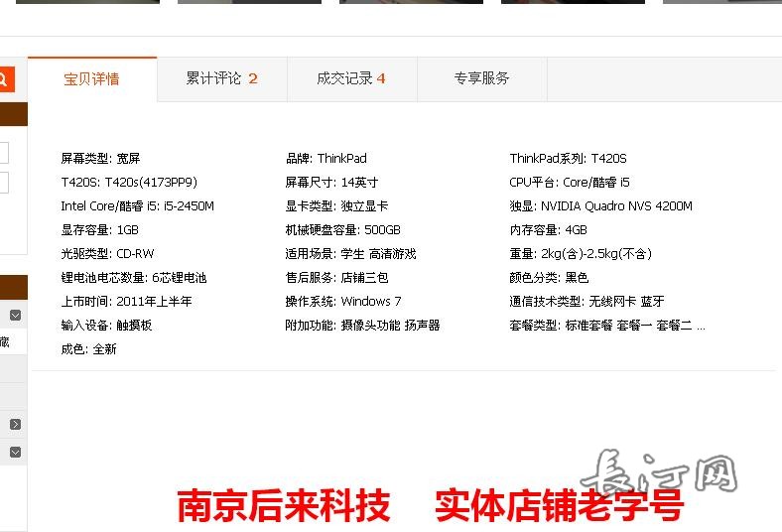Click 操作系统: Windows 7 text
The height and width of the screenshot is (532, 782).
pyautogui.click(x=343, y=302)
